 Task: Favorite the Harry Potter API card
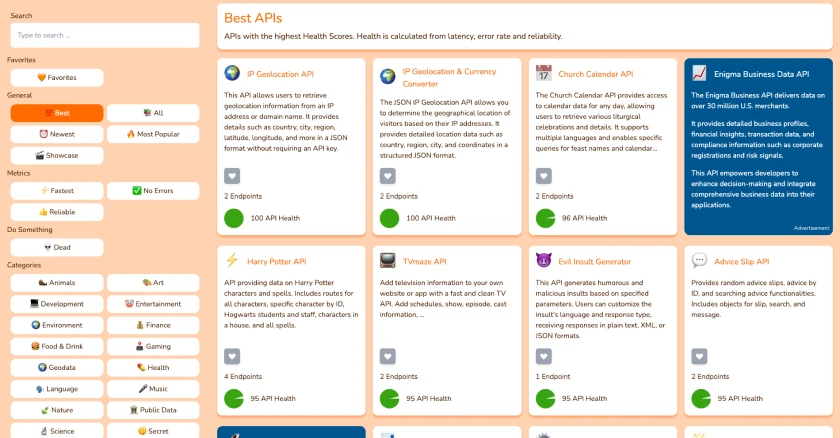[x=232, y=356]
